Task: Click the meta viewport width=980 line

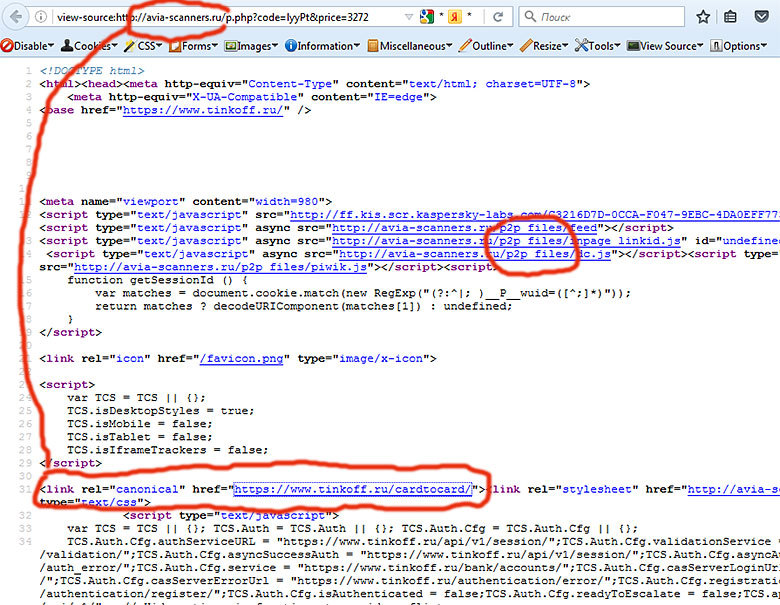Action: point(186,202)
